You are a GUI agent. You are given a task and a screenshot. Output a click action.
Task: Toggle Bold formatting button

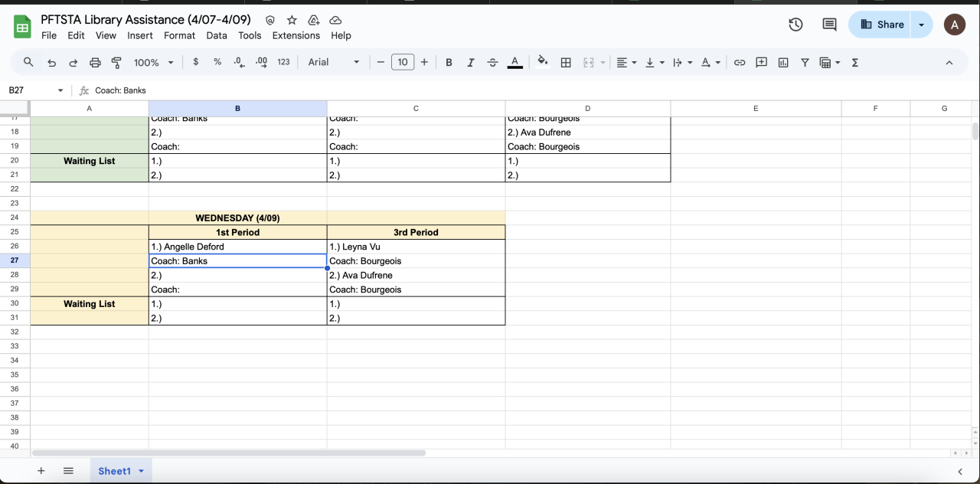click(449, 63)
